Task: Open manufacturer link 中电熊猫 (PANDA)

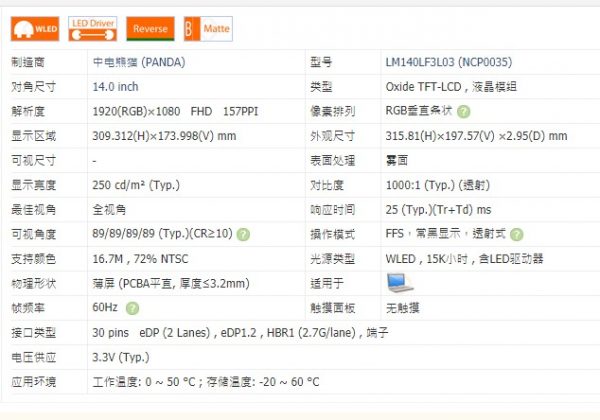Action: point(139,62)
